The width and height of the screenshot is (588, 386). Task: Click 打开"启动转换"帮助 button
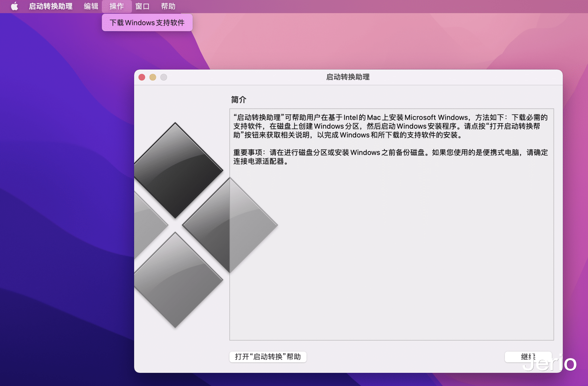pos(268,356)
